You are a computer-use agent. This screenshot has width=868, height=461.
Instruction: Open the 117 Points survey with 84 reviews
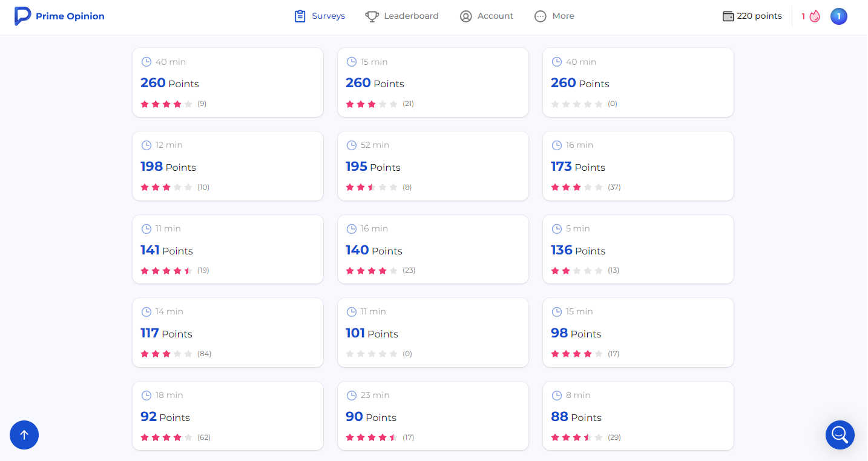pos(228,333)
